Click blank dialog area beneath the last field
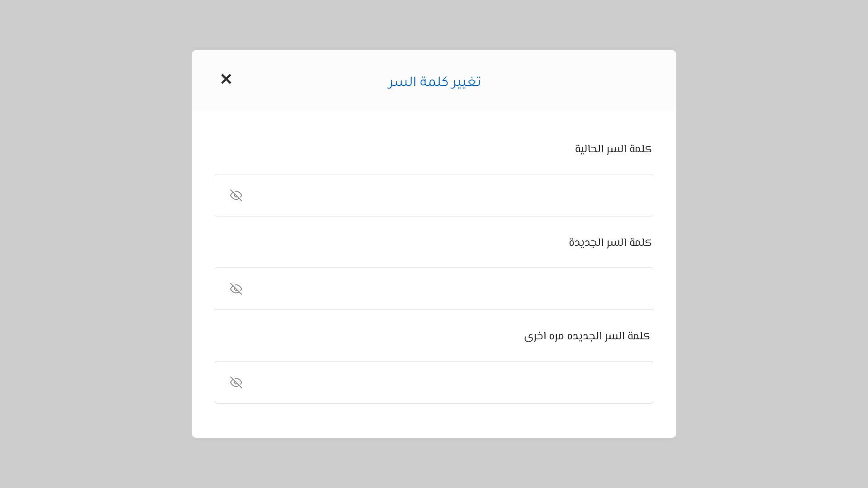Image resolution: width=868 pixels, height=488 pixels. click(434, 421)
